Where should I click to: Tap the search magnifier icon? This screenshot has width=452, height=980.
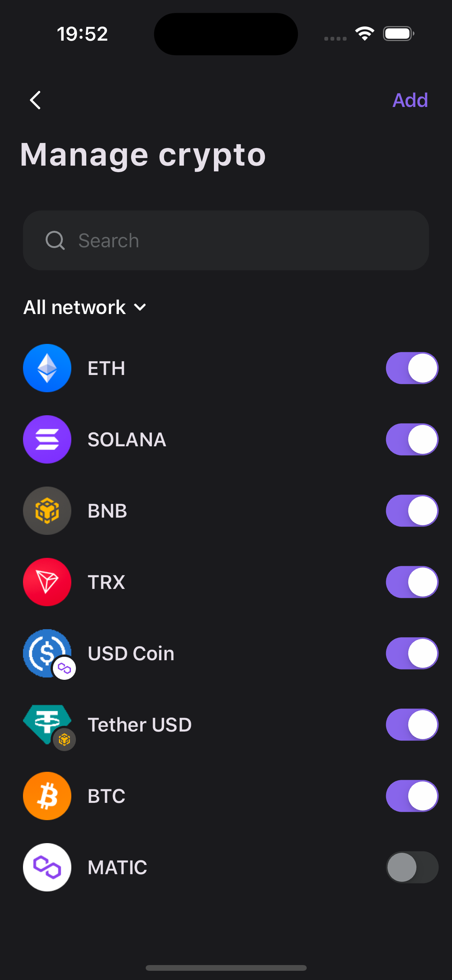pos(55,240)
